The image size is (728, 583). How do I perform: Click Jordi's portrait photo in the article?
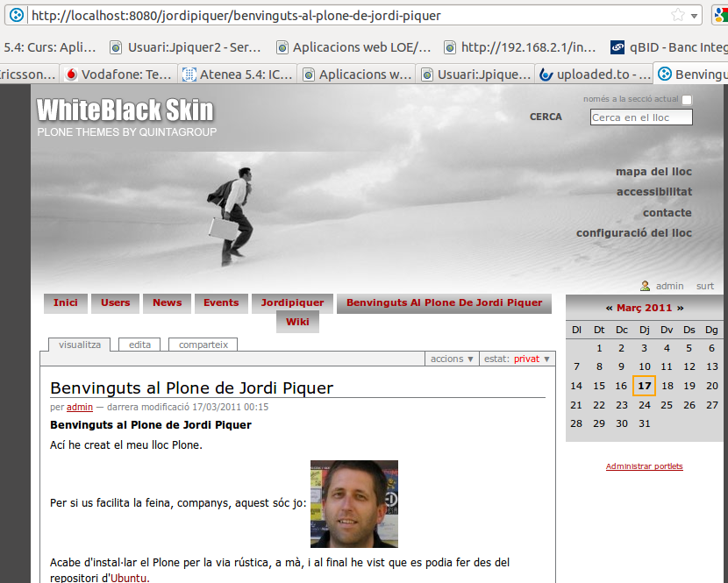coord(353,503)
